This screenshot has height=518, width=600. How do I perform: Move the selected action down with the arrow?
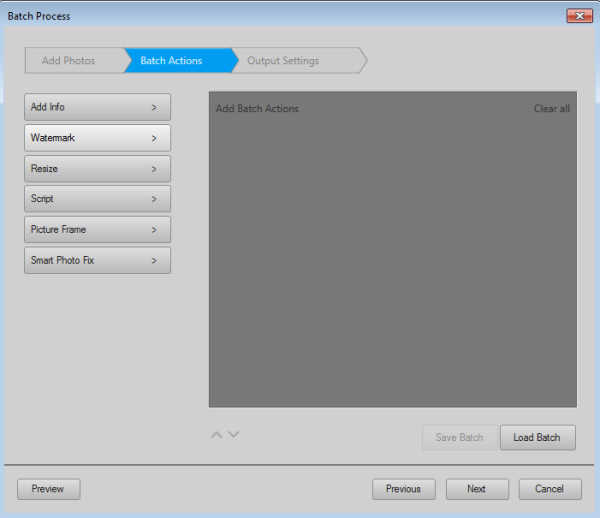(x=233, y=435)
